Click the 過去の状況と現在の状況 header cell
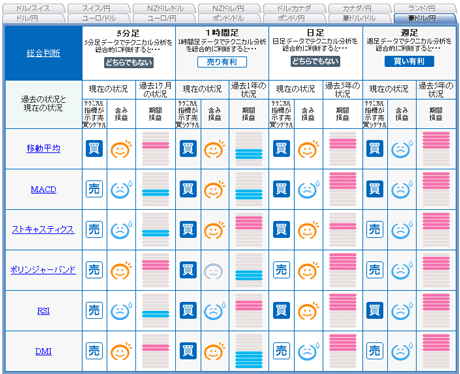Screen dimensions: 460x374 tap(43, 104)
